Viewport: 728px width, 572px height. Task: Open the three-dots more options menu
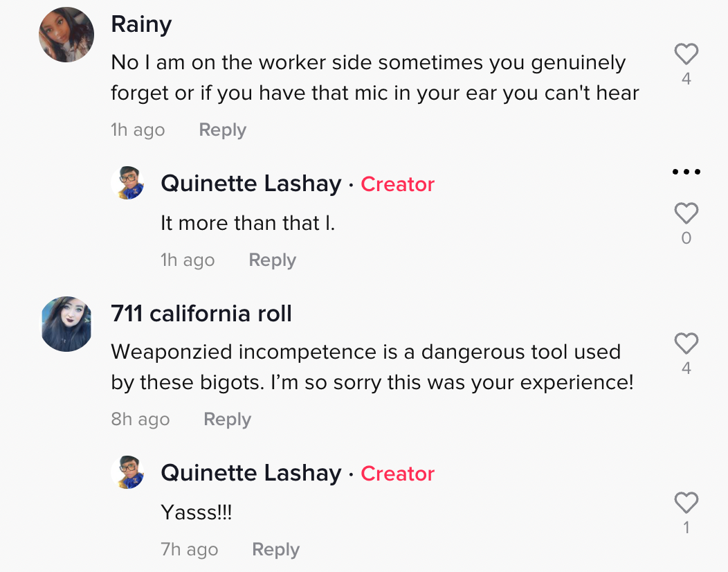(x=686, y=172)
